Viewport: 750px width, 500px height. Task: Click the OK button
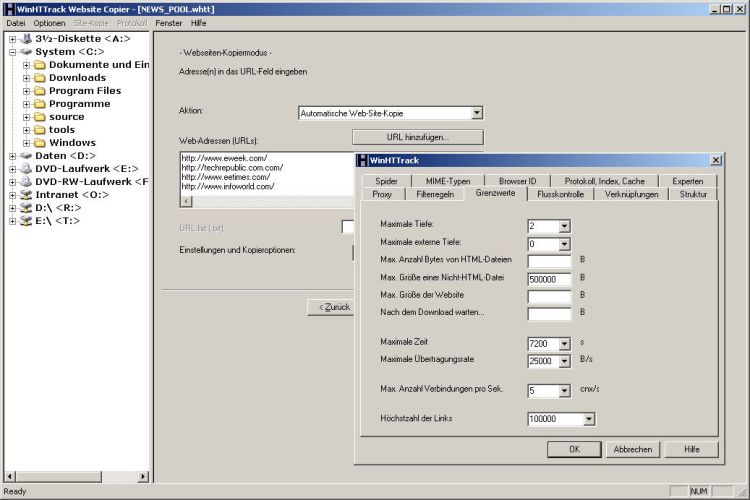pos(574,449)
